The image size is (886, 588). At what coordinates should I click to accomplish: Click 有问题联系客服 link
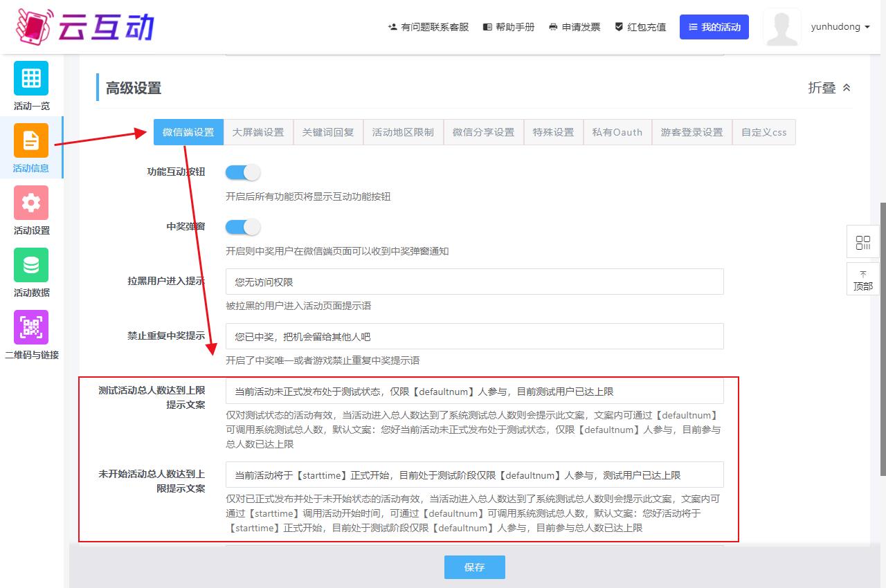click(x=428, y=27)
